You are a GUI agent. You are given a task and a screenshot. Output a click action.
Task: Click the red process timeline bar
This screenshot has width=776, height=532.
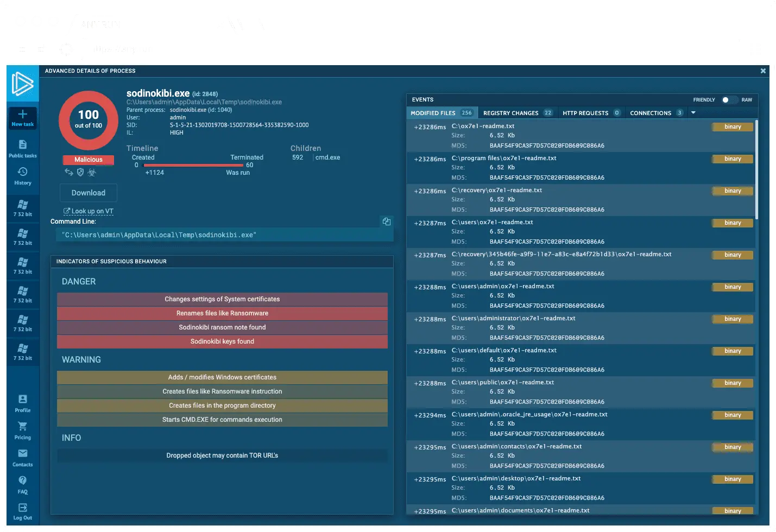coord(193,165)
